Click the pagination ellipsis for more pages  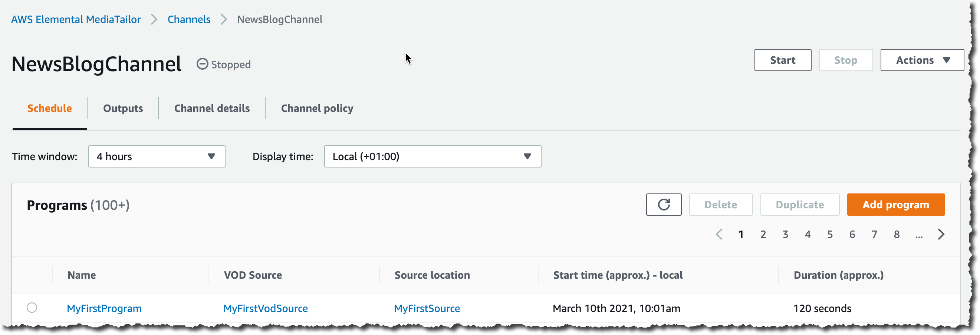click(x=919, y=236)
